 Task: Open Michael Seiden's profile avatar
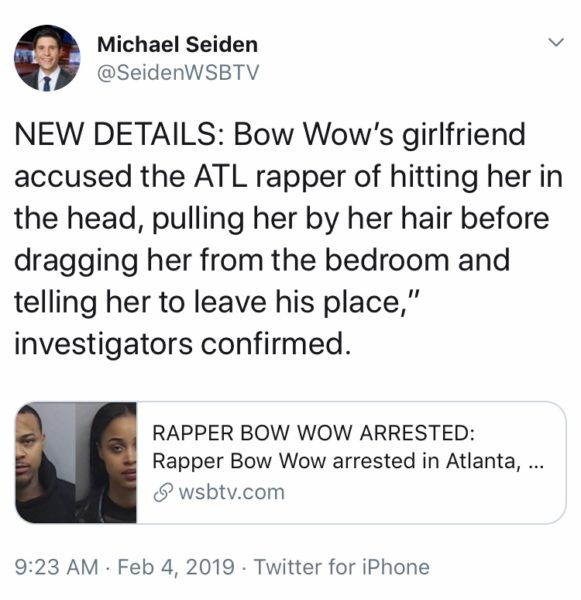pos(47,58)
